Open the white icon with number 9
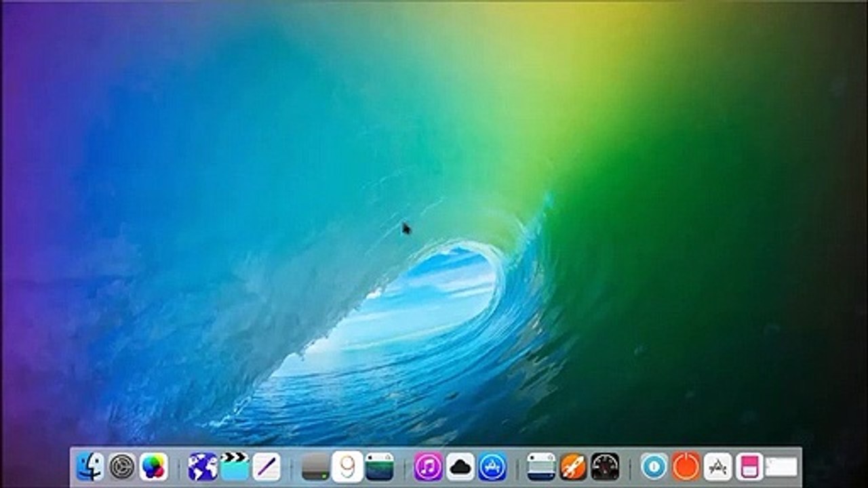The height and width of the screenshot is (488, 868). 347,466
